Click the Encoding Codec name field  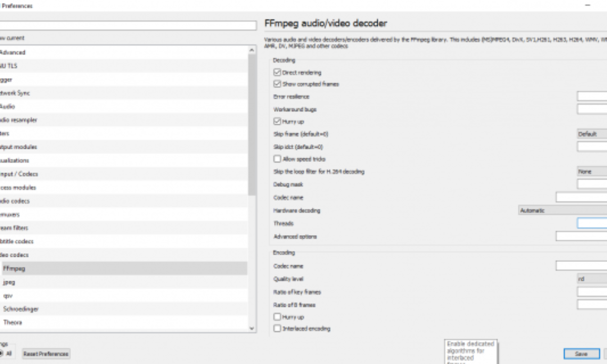coord(581,265)
